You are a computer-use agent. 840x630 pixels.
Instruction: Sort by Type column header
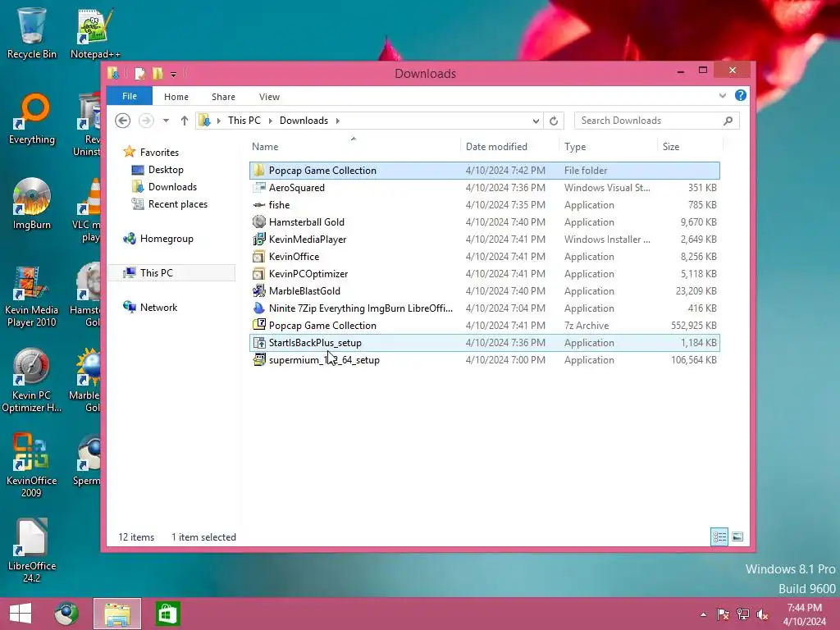pyautogui.click(x=608, y=147)
